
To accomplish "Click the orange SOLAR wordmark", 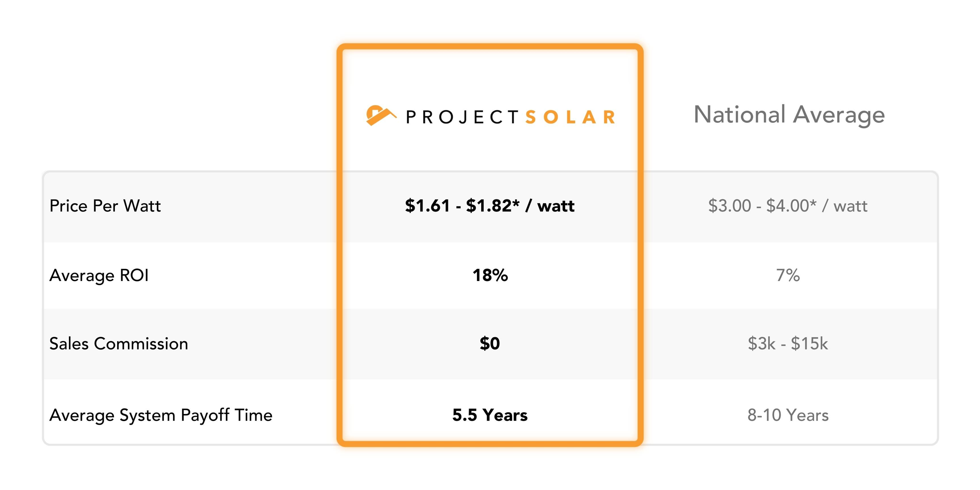I will 570,117.
